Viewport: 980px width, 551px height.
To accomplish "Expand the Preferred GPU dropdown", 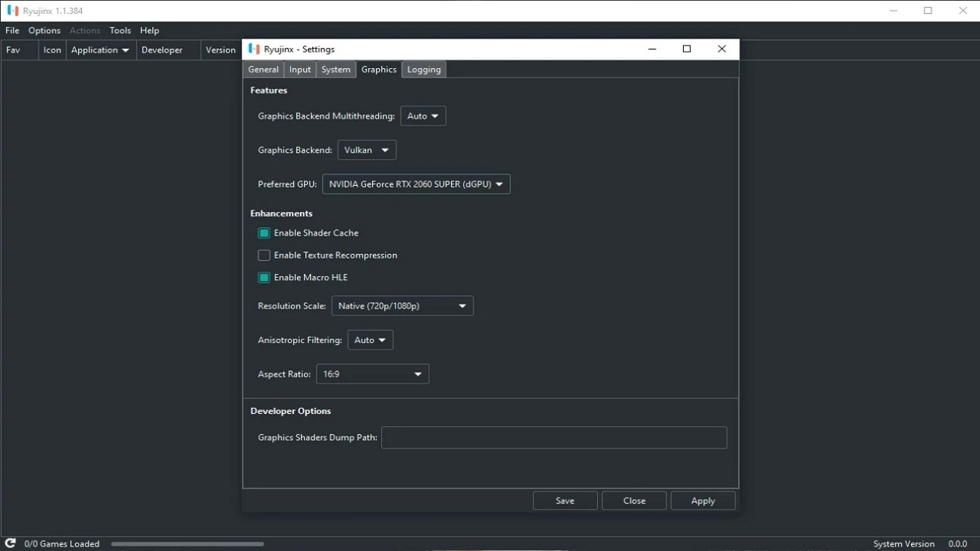I will click(416, 184).
